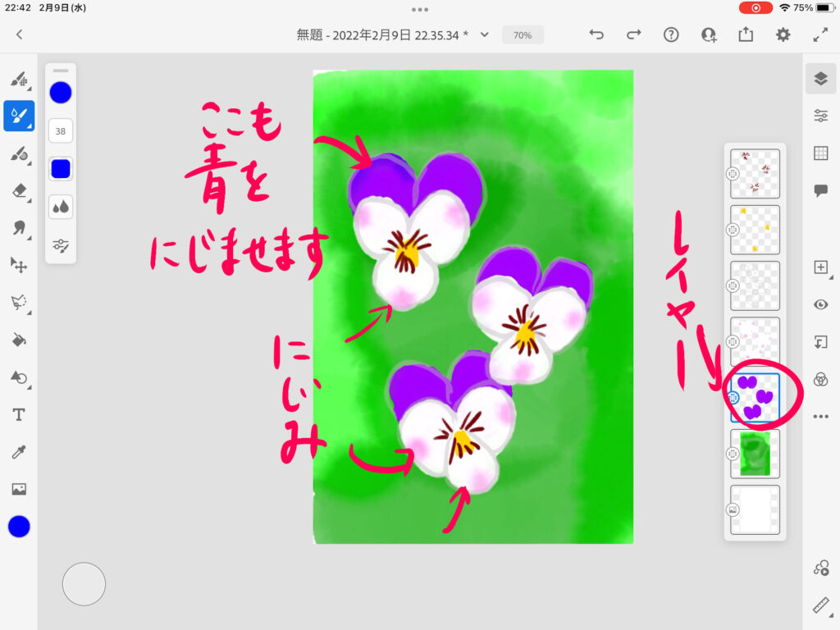Choose the eyedropper tool
This screenshot has width=840, height=630.
click(18, 452)
